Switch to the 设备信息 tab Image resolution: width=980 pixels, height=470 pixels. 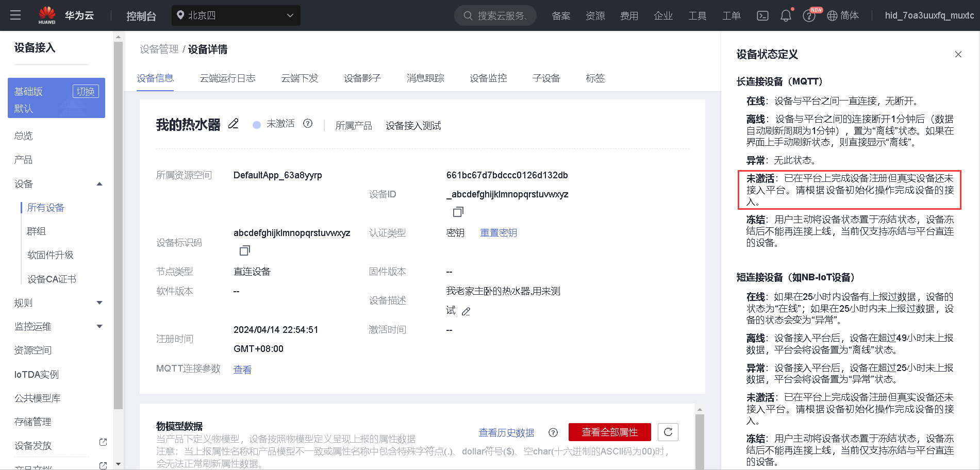coord(155,78)
